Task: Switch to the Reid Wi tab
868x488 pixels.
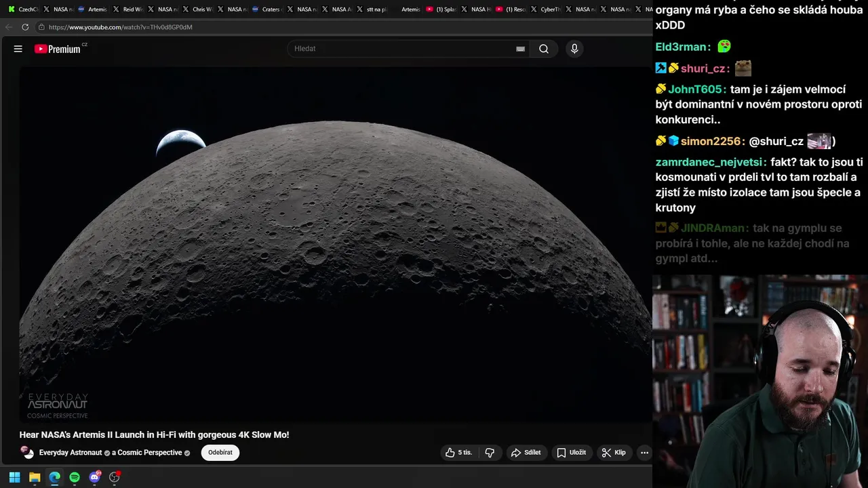Action: 127,9
